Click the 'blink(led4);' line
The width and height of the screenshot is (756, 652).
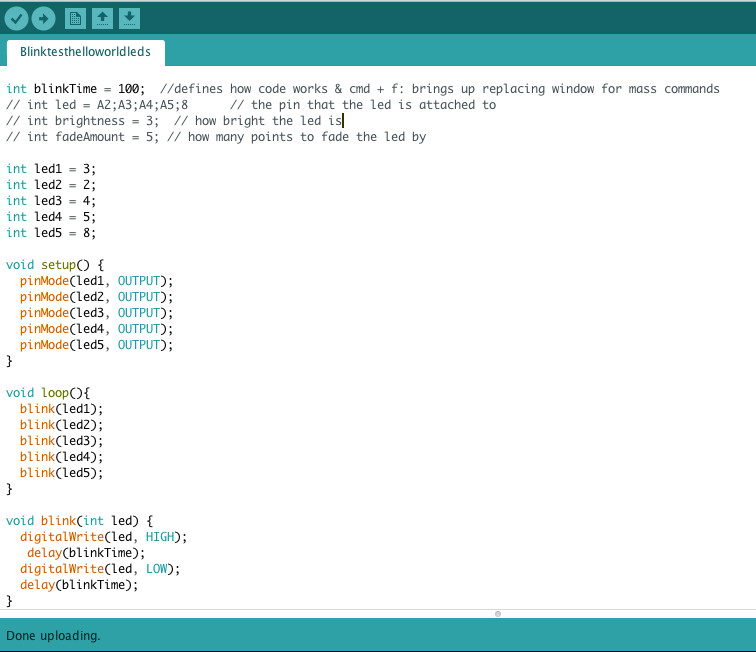tap(61, 457)
